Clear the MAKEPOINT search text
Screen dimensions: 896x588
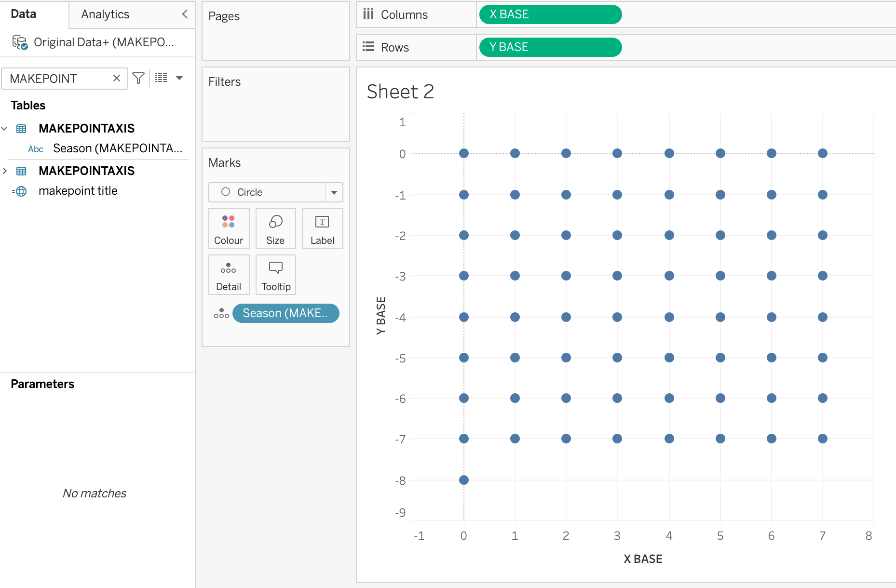117,78
